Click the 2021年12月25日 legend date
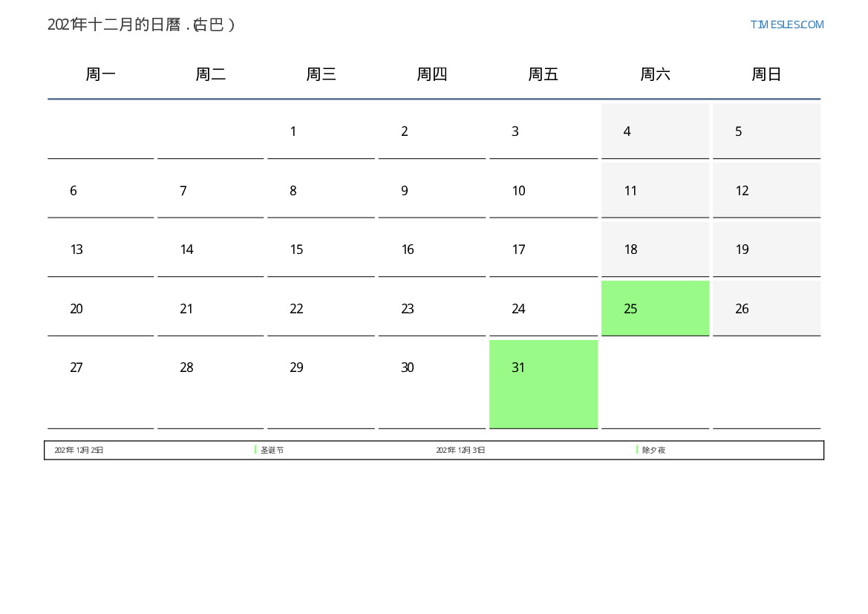The width and height of the screenshot is (868, 614). pyautogui.click(x=79, y=450)
